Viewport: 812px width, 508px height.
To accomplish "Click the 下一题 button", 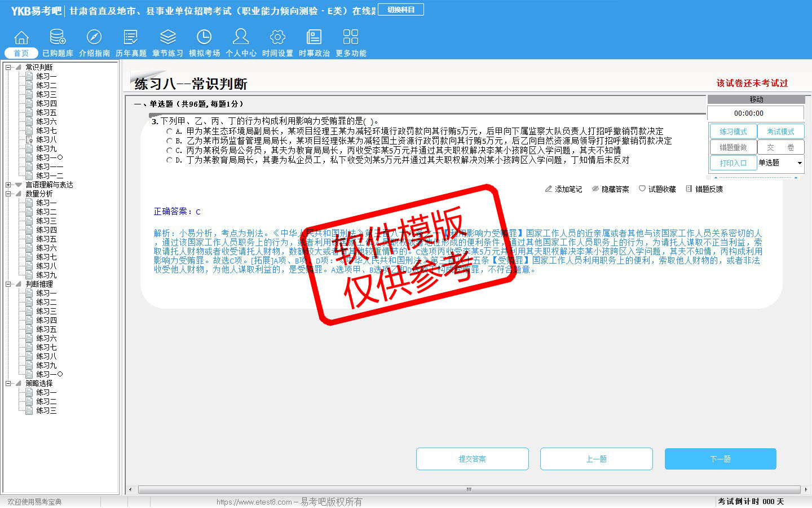I will [x=720, y=459].
